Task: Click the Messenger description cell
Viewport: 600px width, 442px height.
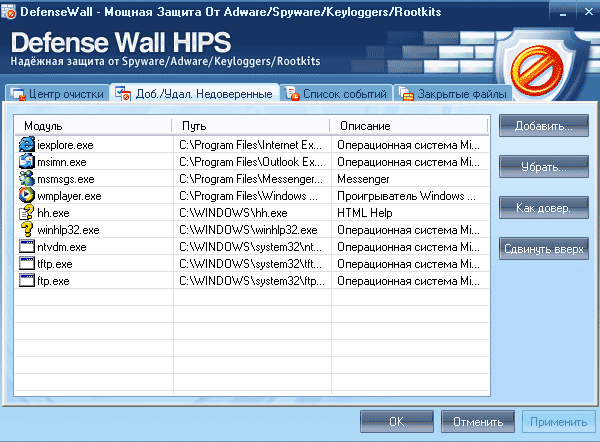Action: coord(363,179)
